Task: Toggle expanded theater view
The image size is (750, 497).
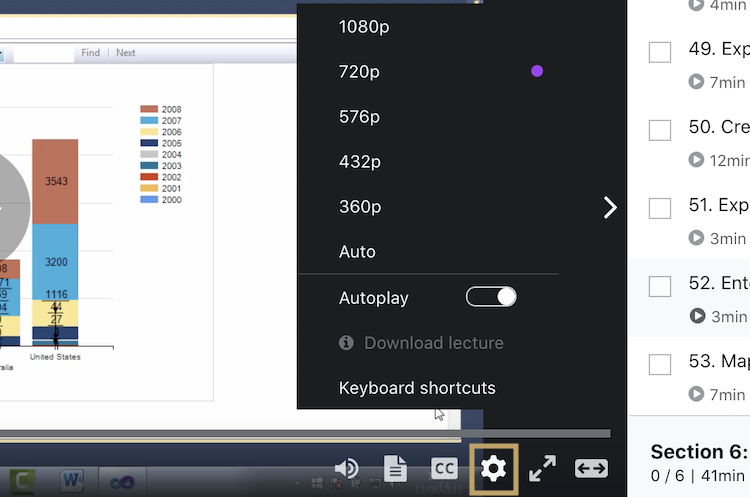Action: tap(591, 468)
